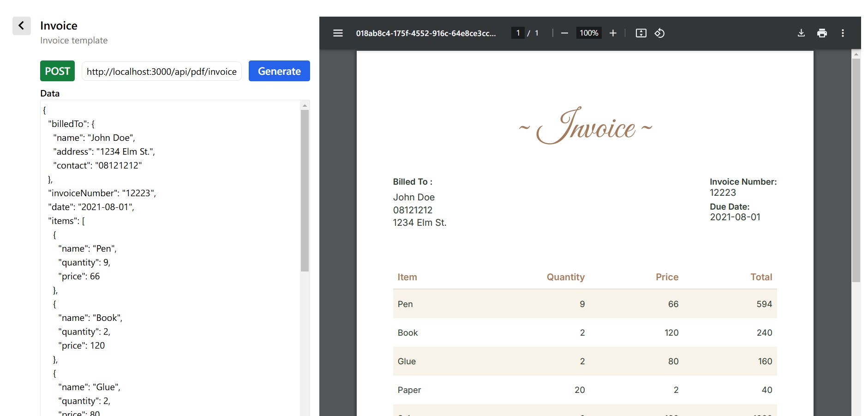Image resolution: width=868 pixels, height=416 pixels.
Task: Click the green POST method badge
Action: pyautogui.click(x=57, y=71)
